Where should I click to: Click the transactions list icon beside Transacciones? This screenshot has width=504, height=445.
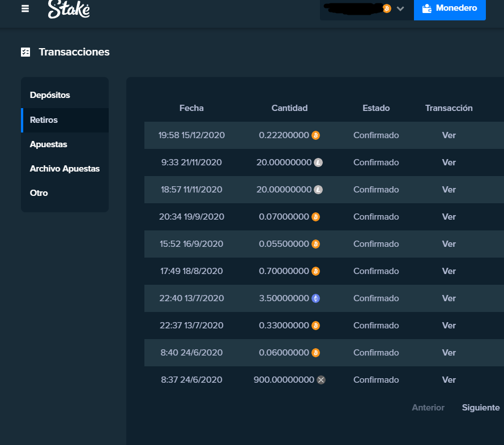25,52
